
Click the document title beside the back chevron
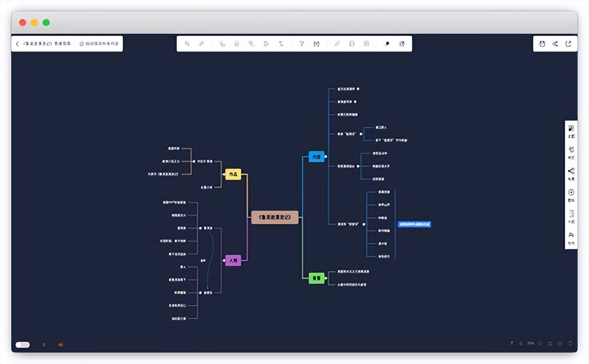click(x=47, y=44)
